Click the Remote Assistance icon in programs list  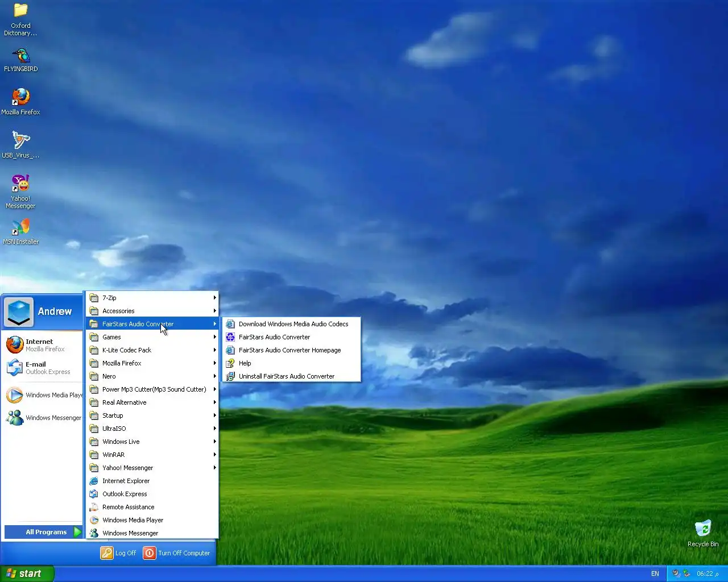(x=94, y=507)
